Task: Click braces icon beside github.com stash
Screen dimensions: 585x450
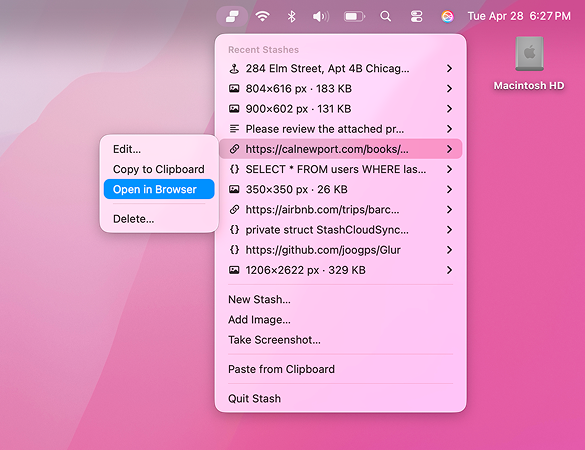Action: [x=234, y=250]
